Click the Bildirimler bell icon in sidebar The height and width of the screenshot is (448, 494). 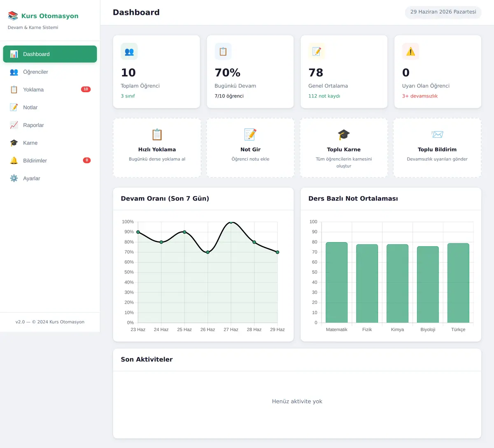tap(14, 161)
